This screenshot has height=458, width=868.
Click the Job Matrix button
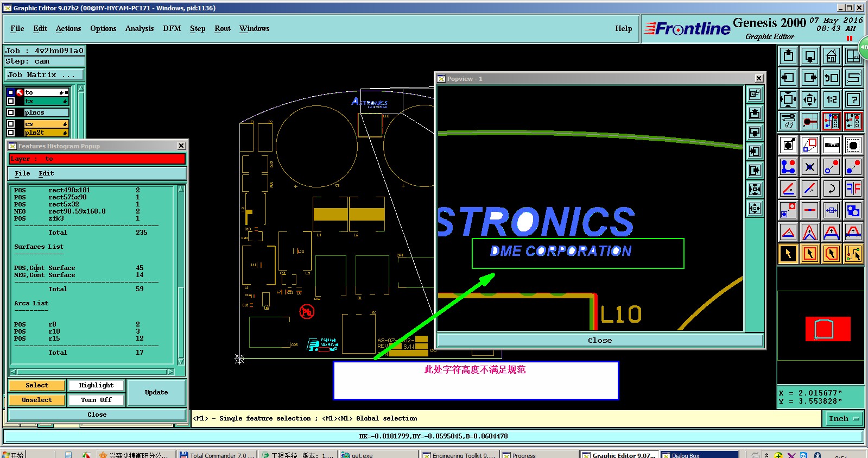tap(45, 74)
